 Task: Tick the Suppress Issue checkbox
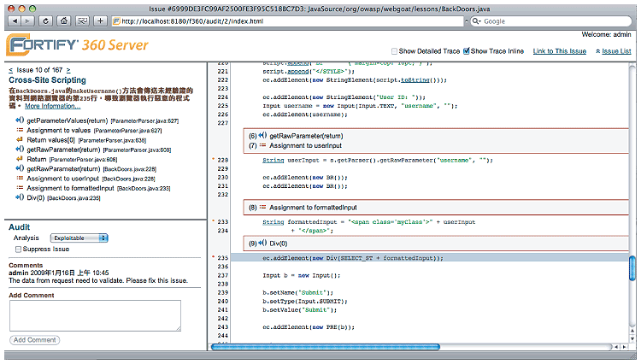20,250
